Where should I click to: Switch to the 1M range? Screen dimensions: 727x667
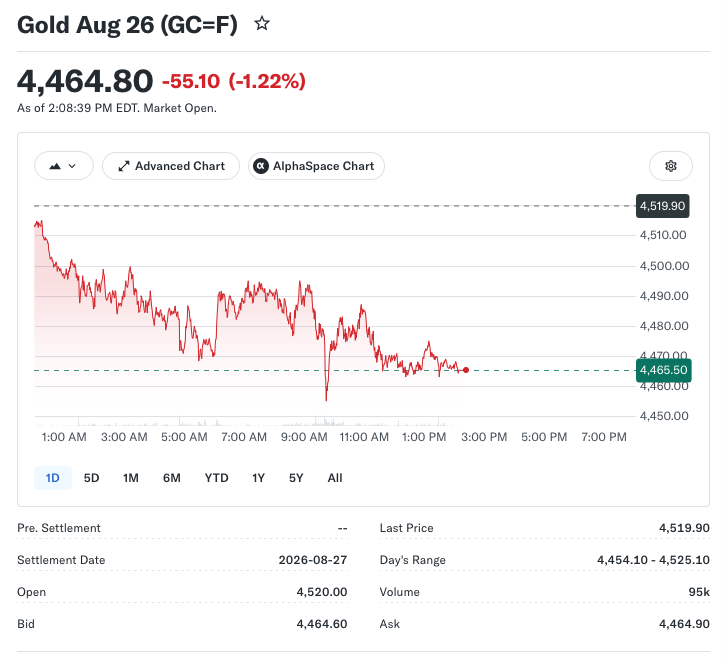tap(131, 478)
